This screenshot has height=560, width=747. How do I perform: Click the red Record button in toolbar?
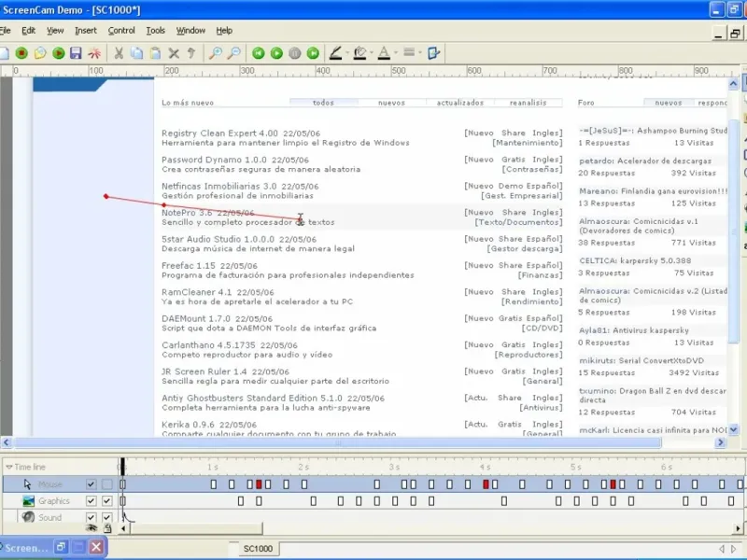click(21, 53)
